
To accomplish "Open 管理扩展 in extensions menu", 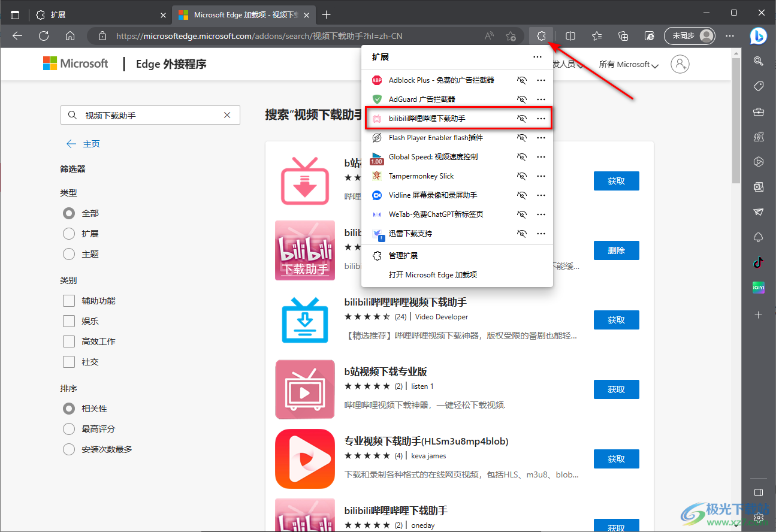I will coord(457,256).
